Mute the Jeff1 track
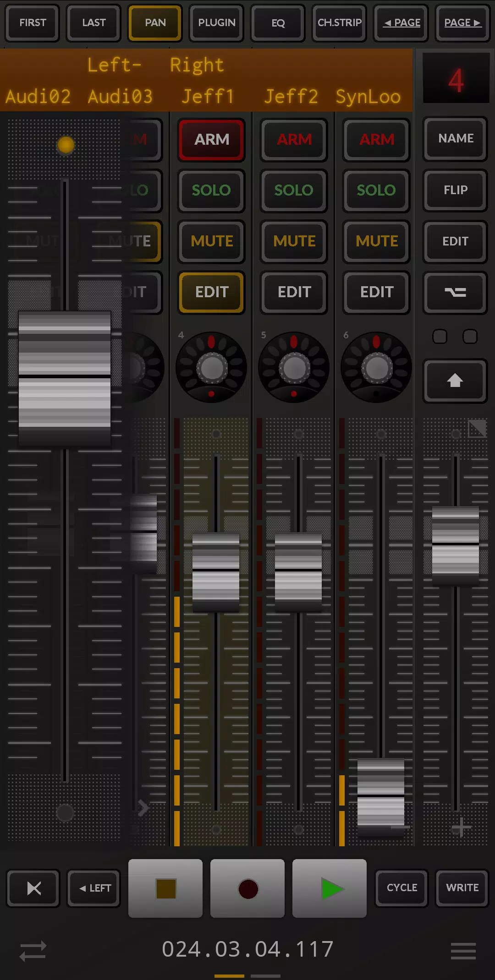 pos(211,241)
